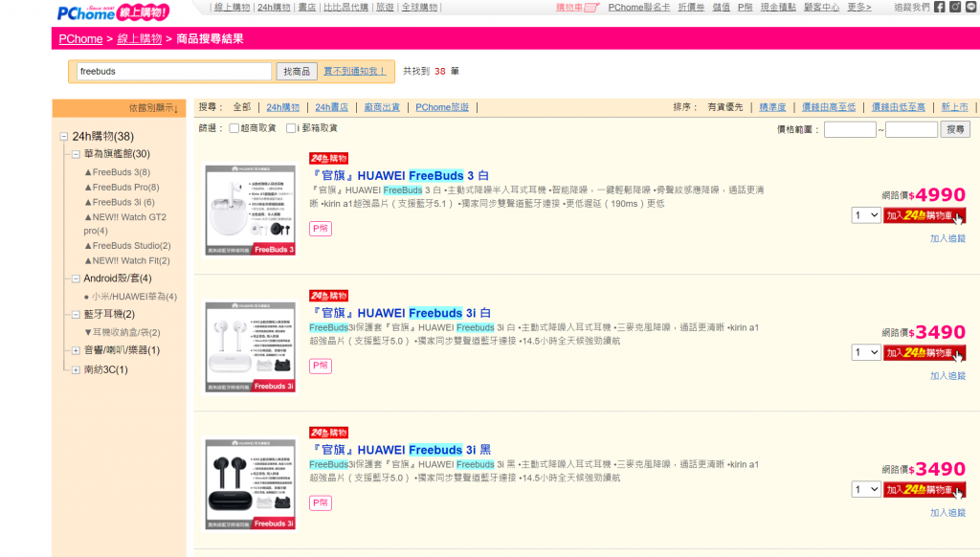This screenshot has height=557, width=980.
Task: Collapse the 藍牙耳機(2) category
Action: pyautogui.click(x=76, y=315)
